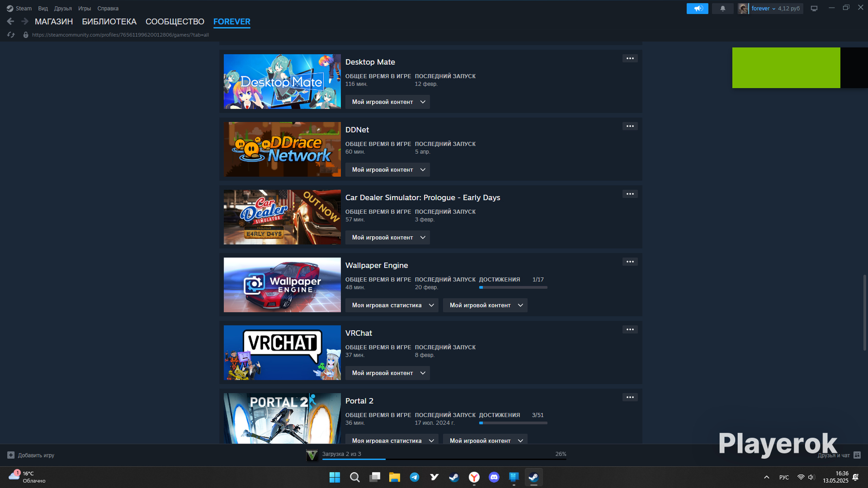Open the Portal 2 title link
Viewport: 868px width, 488px height.
[x=359, y=401]
